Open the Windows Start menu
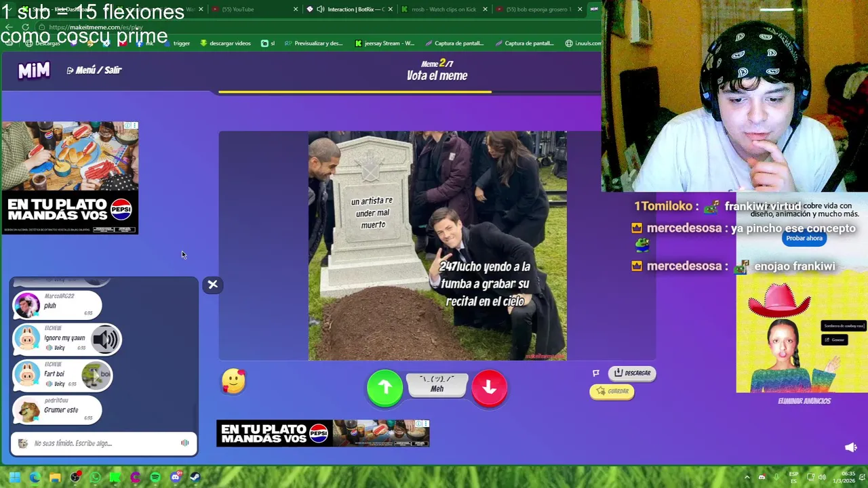Image resolution: width=868 pixels, height=488 pixels. 15,478
